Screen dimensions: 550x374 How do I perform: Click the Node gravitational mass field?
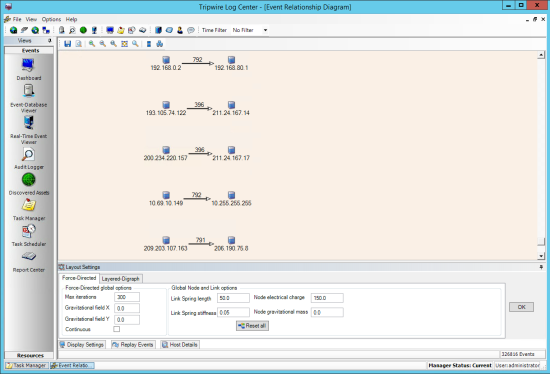click(x=327, y=312)
